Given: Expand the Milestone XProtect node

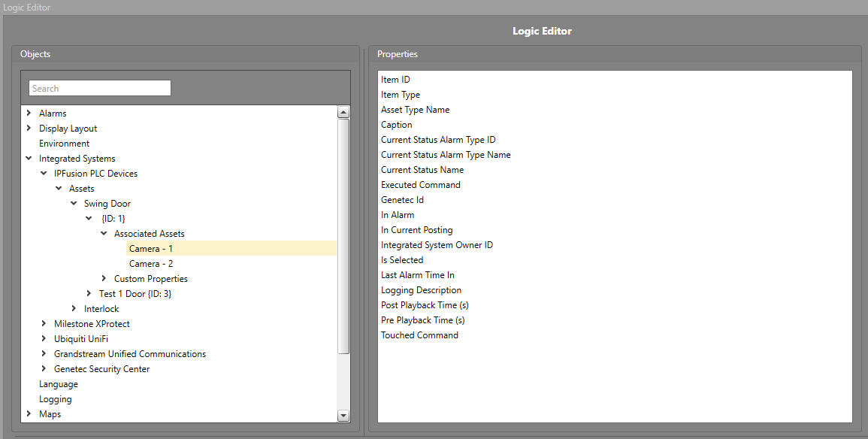Looking at the screenshot, I should click(44, 324).
